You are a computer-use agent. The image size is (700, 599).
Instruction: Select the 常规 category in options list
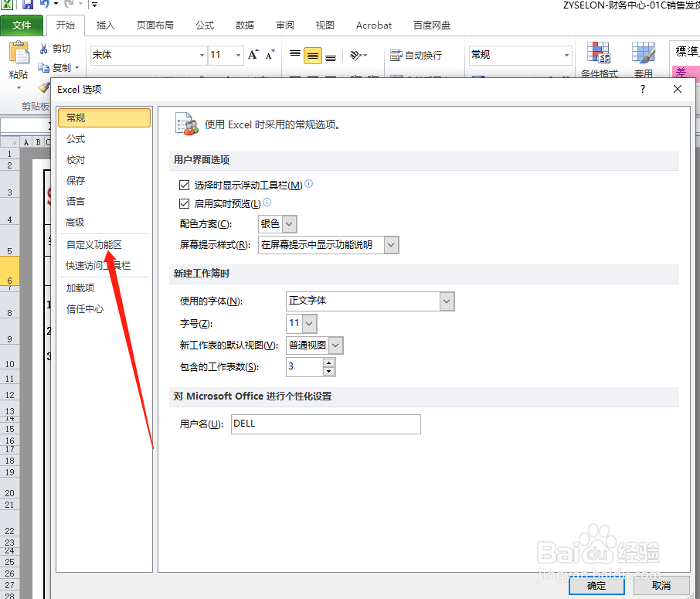(104, 118)
